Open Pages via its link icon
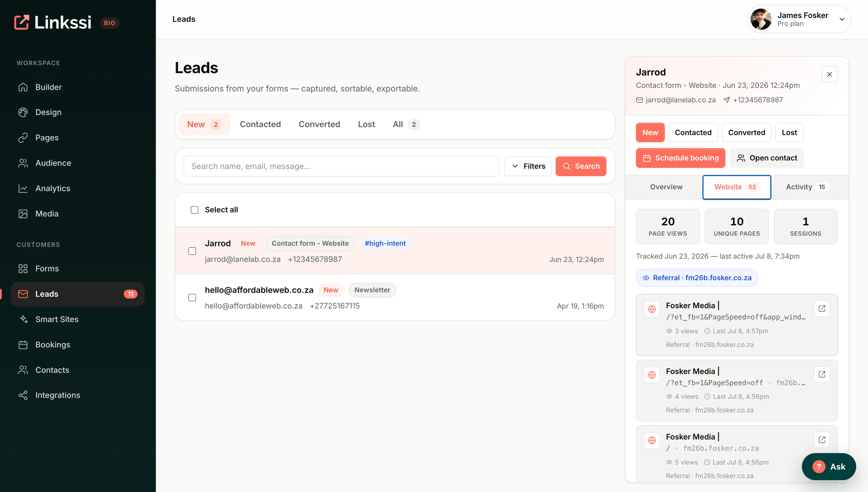868x492 pixels. click(x=23, y=137)
